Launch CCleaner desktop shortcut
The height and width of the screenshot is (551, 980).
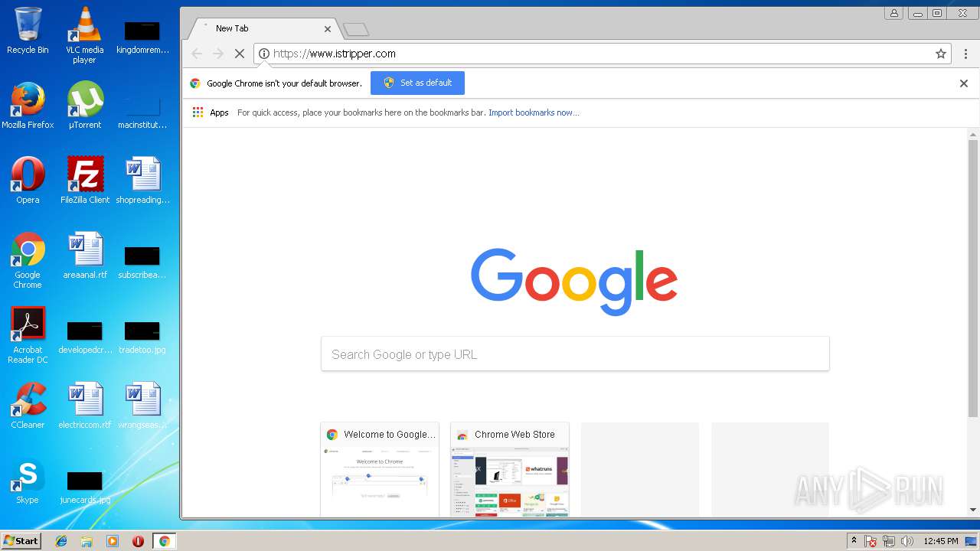click(x=28, y=406)
